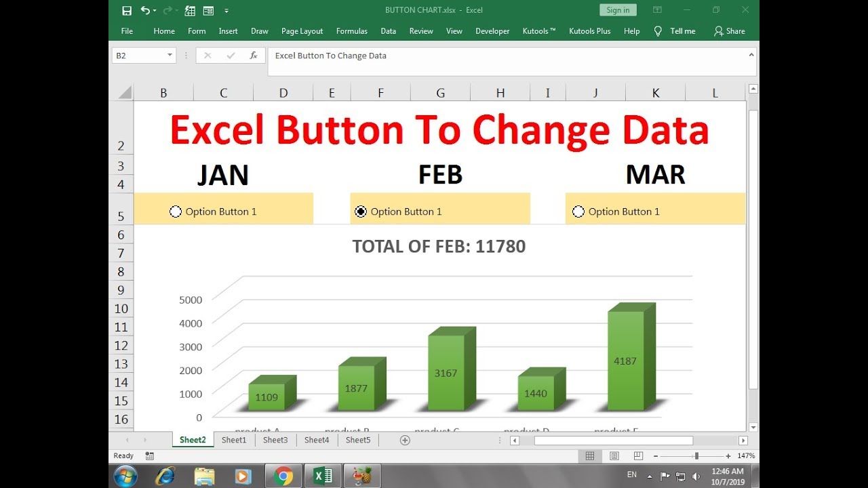Click the macro recording icon in status bar
Screen dimensions: 868x488
point(150,456)
